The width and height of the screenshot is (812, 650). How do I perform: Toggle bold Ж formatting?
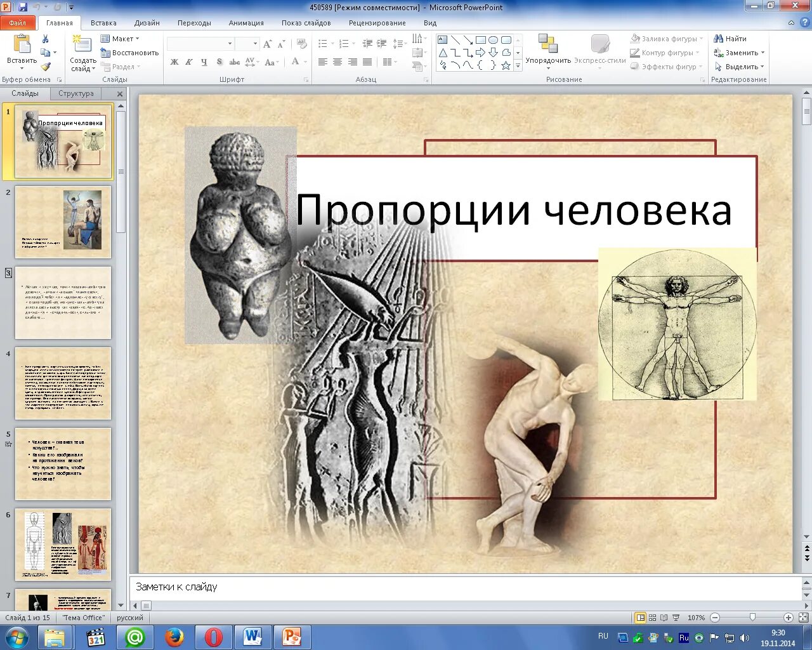click(x=174, y=62)
